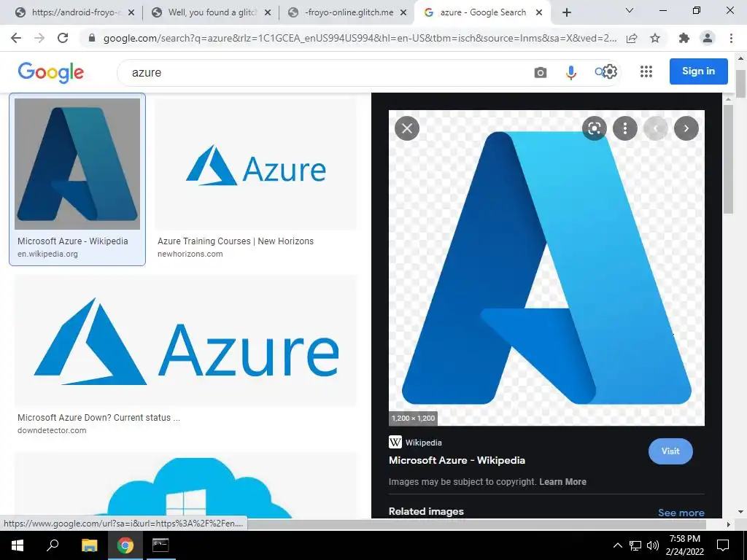Open downdetector.com source text
The width and height of the screenshot is (747, 560).
[x=52, y=430]
